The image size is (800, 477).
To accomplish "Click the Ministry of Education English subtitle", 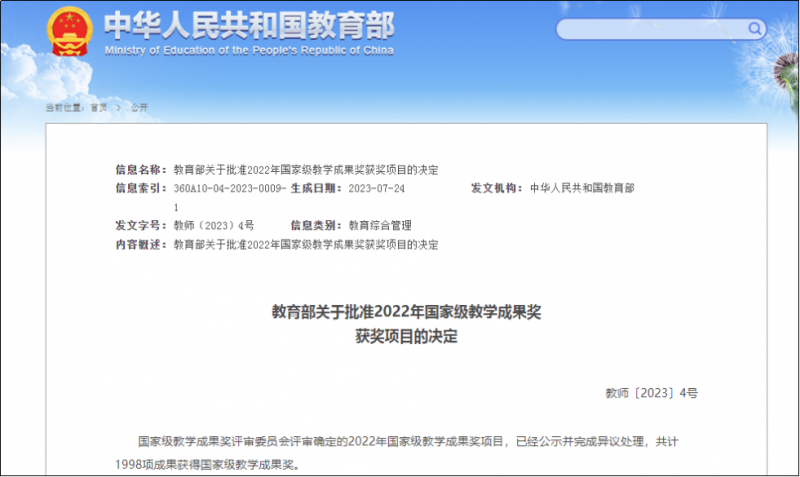I will click(249, 51).
